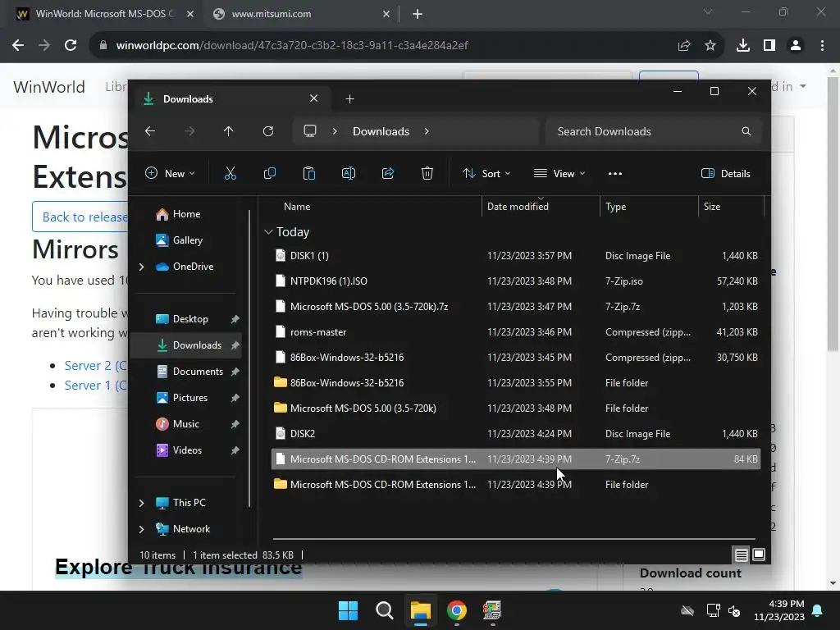Click the WinWorld site logo link
The width and height of the screenshot is (840, 630).
(x=49, y=87)
